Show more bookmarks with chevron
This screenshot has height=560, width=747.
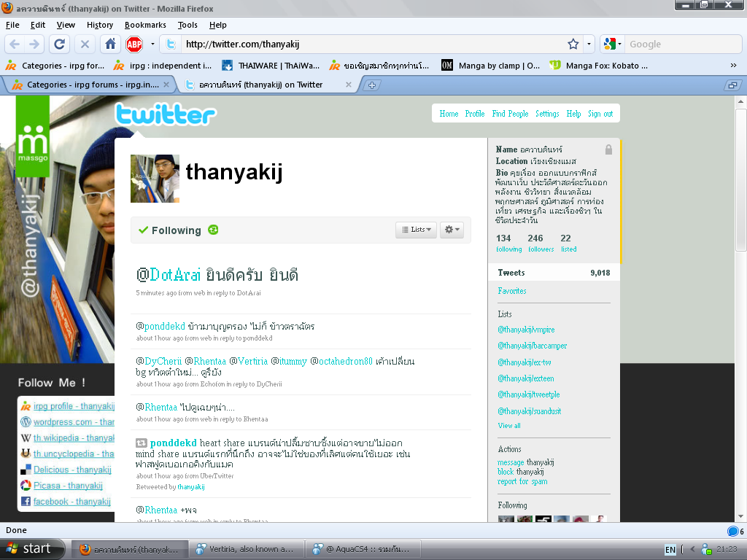[x=734, y=66]
